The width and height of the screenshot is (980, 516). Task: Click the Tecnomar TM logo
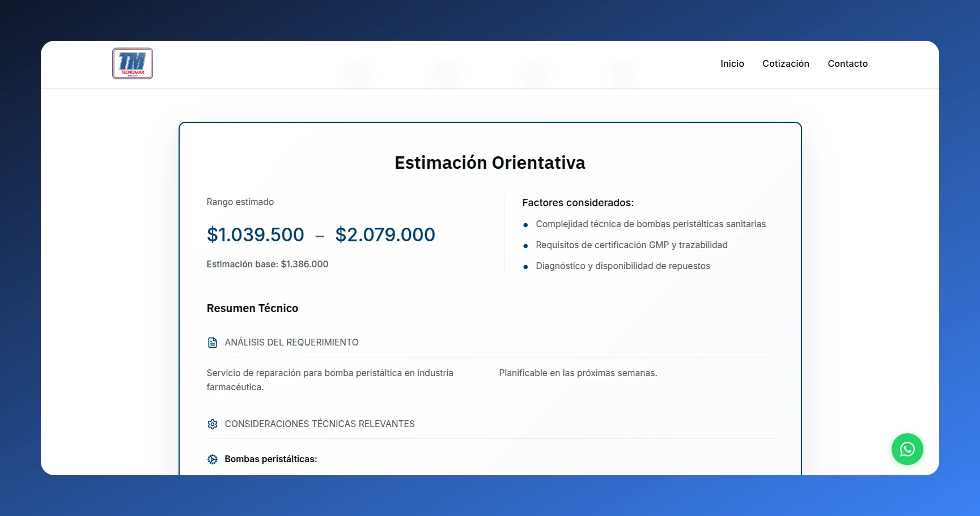point(133,63)
